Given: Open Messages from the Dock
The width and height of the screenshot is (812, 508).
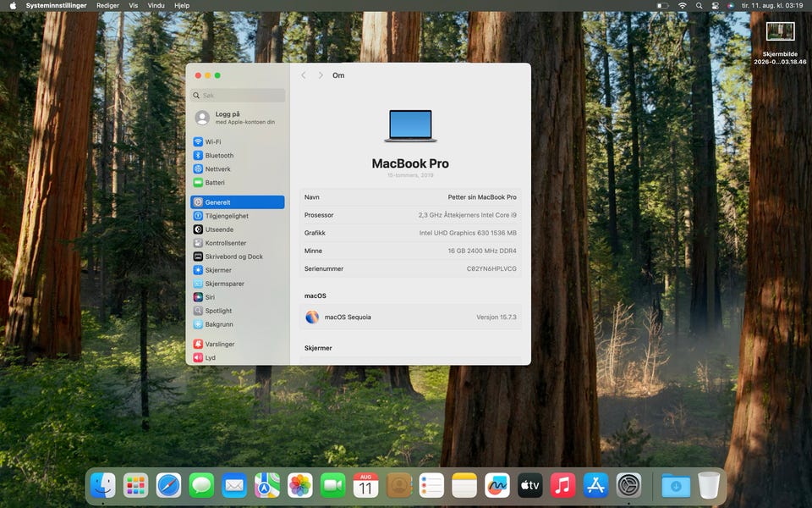Looking at the screenshot, I should [x=201, y=486].
